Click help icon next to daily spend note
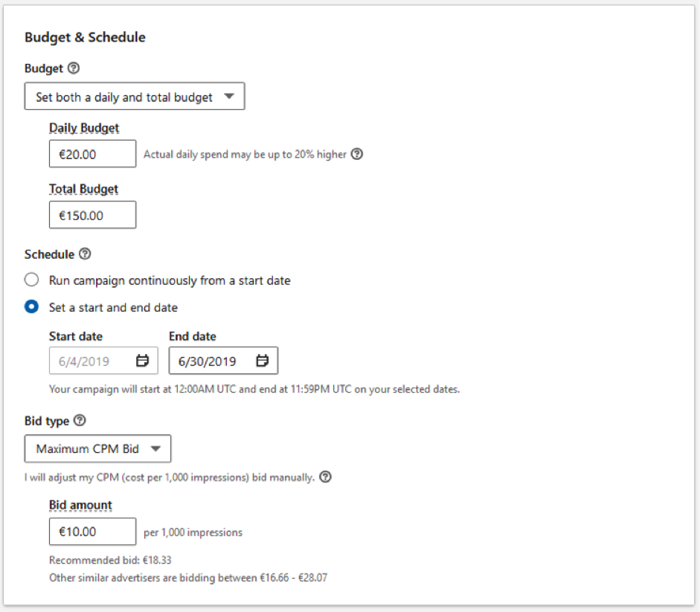700x612 pixels. pyautogui.click(x=357, y=155)
